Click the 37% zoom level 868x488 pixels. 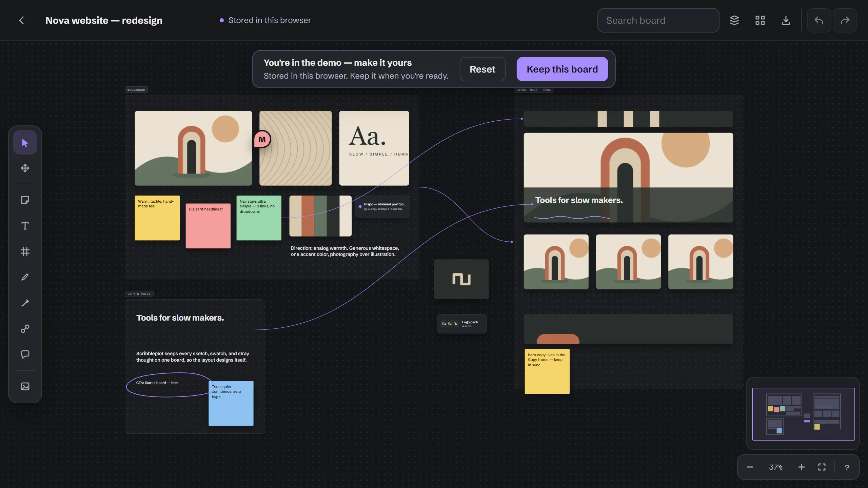coord(775,467)
